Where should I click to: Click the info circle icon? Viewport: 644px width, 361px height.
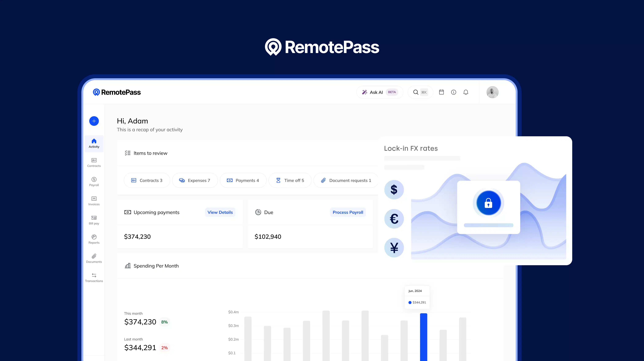tap(454, 92)
